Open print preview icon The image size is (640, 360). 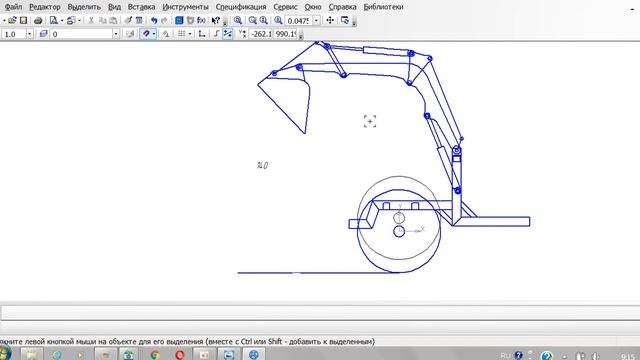(53, 20)
